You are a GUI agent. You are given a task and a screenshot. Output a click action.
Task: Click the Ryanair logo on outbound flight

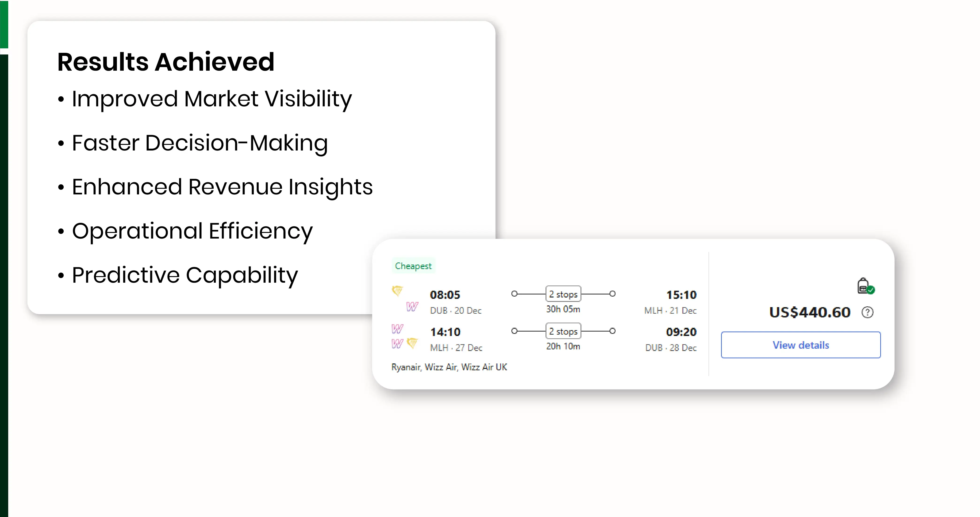click(x=397, y=291)
